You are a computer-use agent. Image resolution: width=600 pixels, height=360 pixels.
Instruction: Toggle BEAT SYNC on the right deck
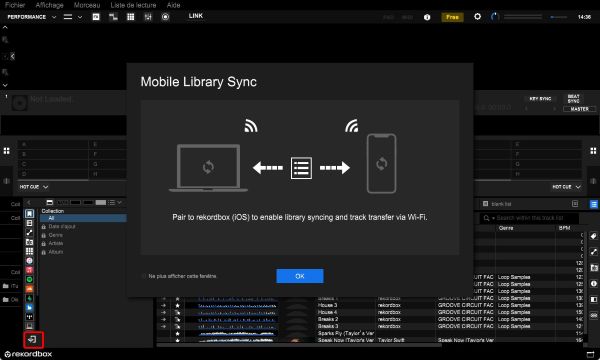[x=573, y=99]
